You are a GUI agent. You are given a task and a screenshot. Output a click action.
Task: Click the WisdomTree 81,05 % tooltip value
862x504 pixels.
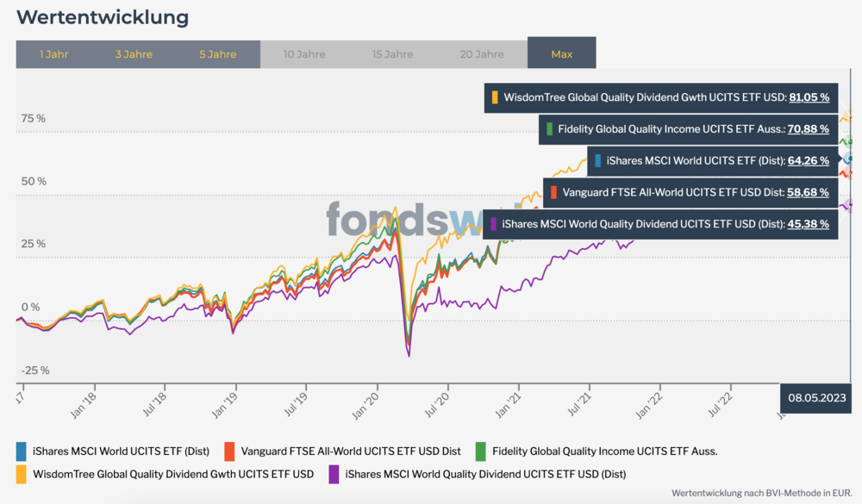click(809, 97)
